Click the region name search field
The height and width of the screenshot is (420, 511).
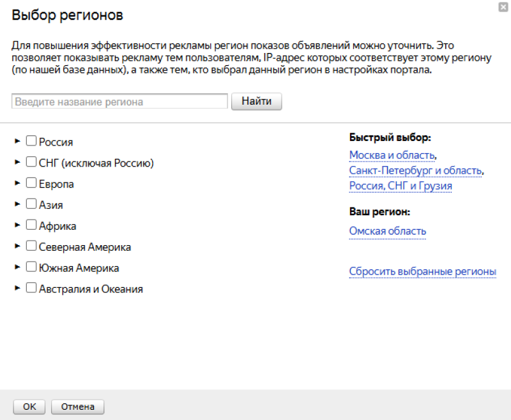(x=119, y=101)
